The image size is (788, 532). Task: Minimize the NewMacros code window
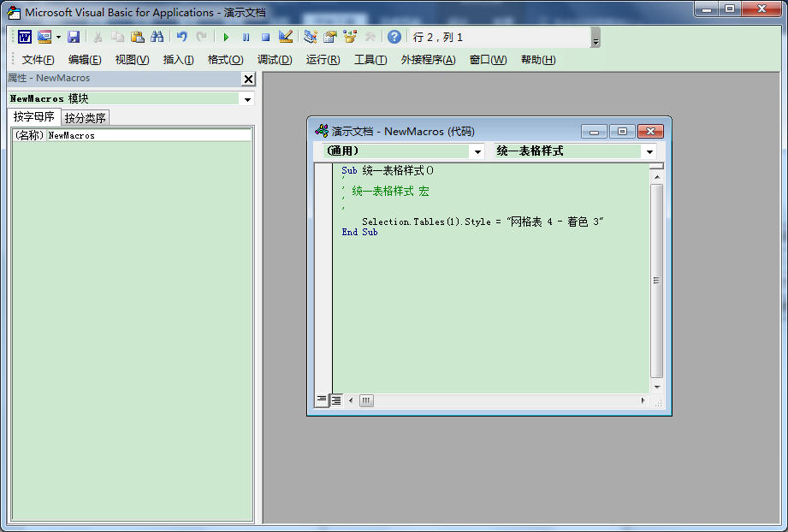click(594, 132)
